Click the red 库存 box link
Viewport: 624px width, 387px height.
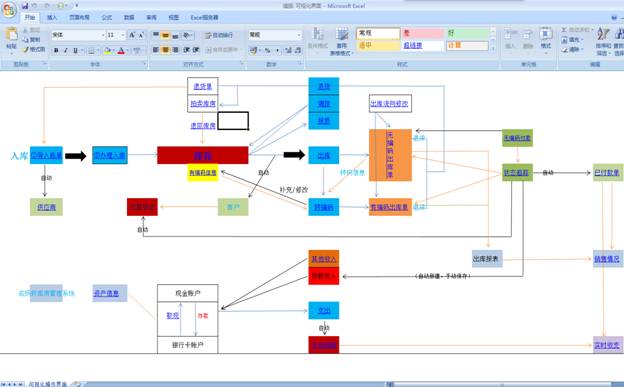click(203, 155)
